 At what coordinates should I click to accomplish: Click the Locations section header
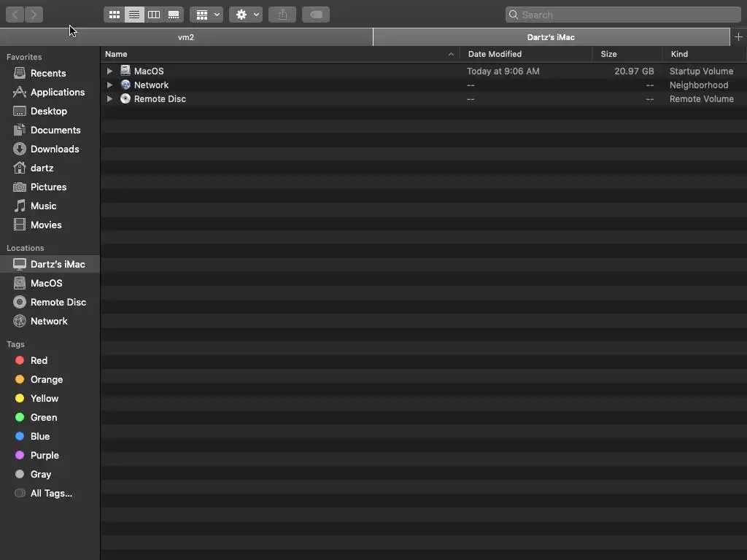point(26,248)
